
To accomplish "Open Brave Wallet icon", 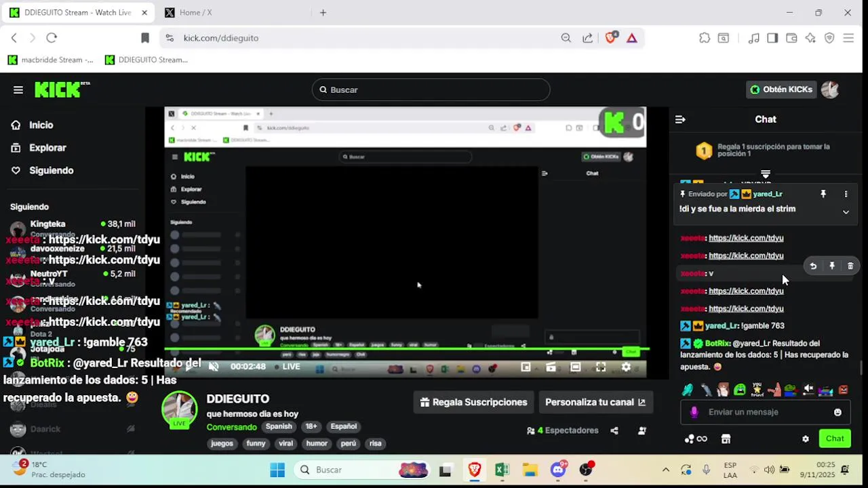I will (791, 38).
